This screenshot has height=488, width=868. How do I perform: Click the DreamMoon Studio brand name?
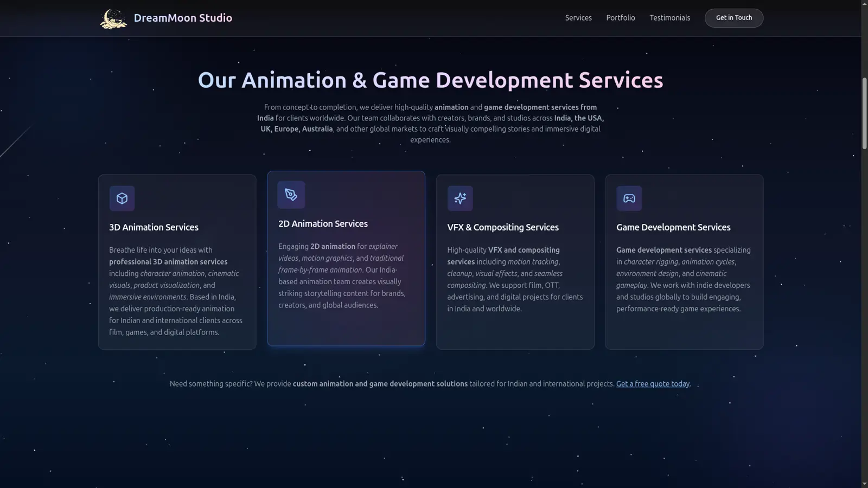183,18
